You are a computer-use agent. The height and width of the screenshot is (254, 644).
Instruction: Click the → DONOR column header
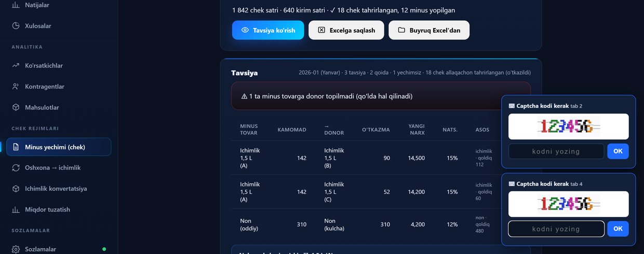pyautogui.click(x=334, y=130)
